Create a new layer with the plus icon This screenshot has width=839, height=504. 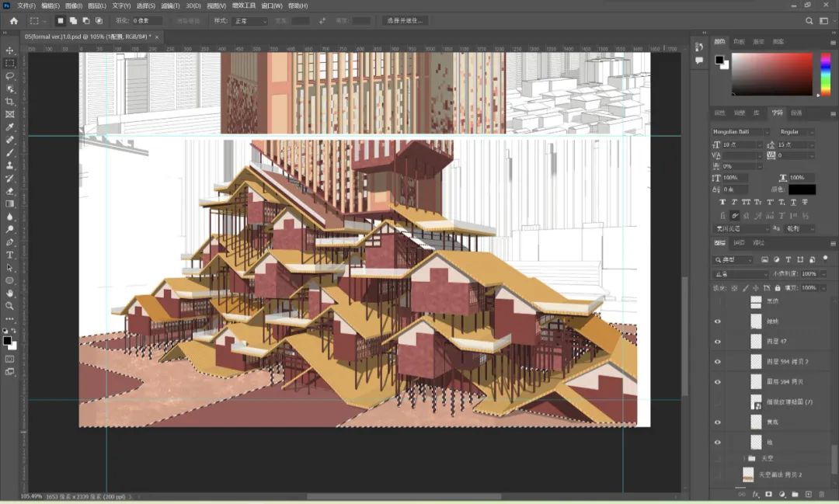(x=808, y=495)
